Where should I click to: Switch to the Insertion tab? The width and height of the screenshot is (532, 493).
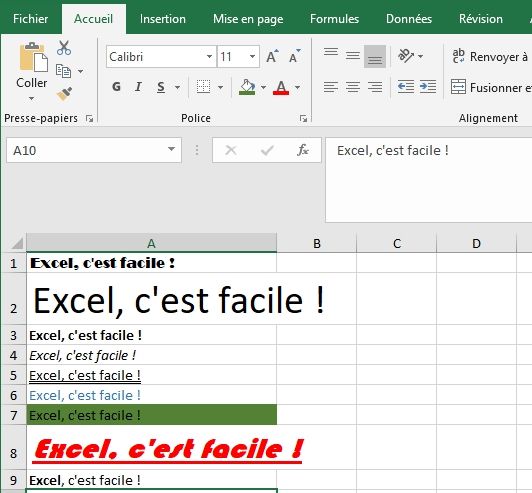(x=163, y=19)
